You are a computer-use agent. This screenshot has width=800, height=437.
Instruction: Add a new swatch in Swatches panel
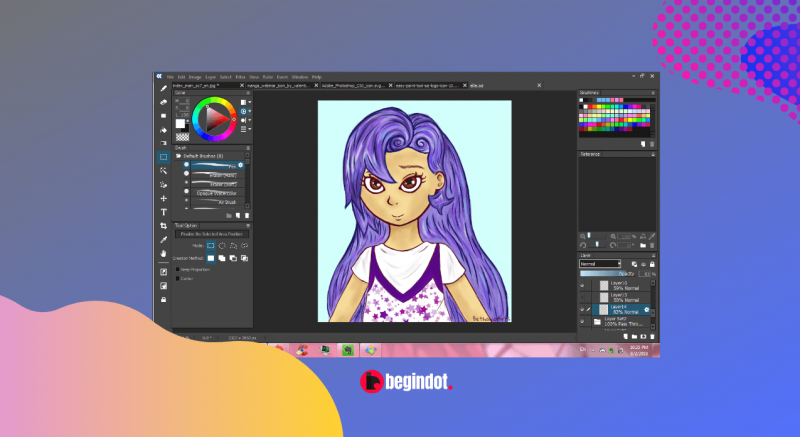pyautogui.click(x=643, y=144)
